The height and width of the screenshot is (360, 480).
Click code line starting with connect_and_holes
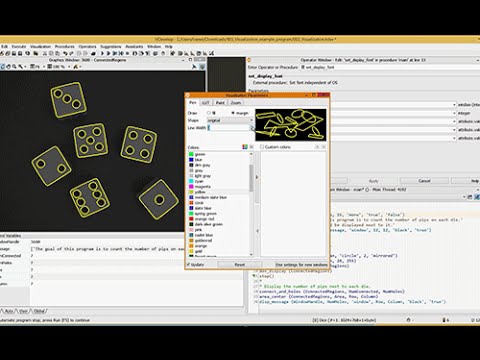point(332,291)
